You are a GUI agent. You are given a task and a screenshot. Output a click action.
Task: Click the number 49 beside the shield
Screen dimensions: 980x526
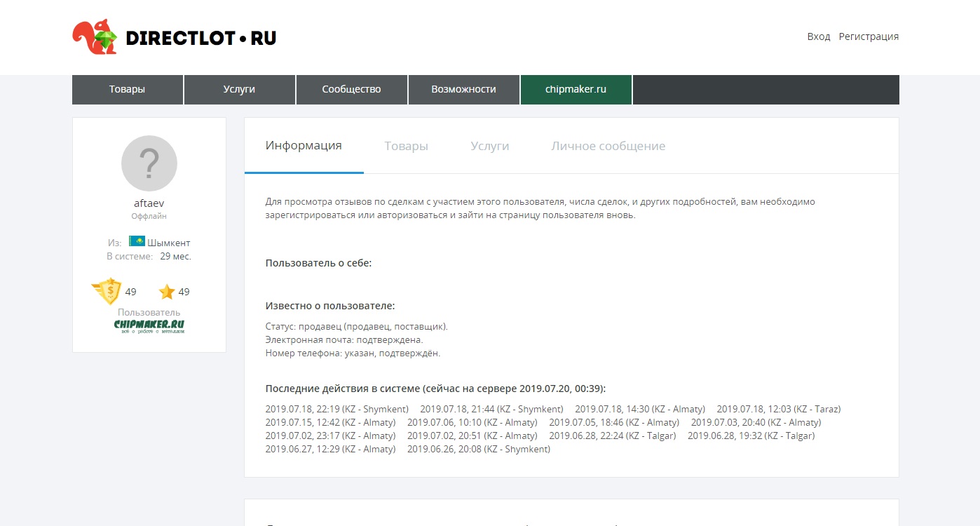tap(131, 292)
